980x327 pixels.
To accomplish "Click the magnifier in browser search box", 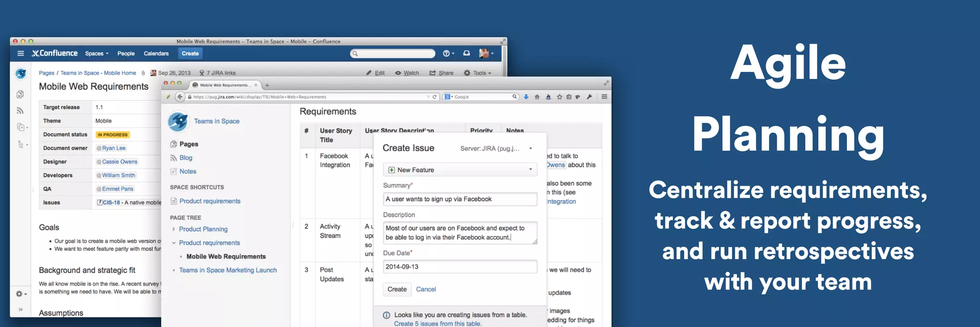I will (x=514, y=97).
